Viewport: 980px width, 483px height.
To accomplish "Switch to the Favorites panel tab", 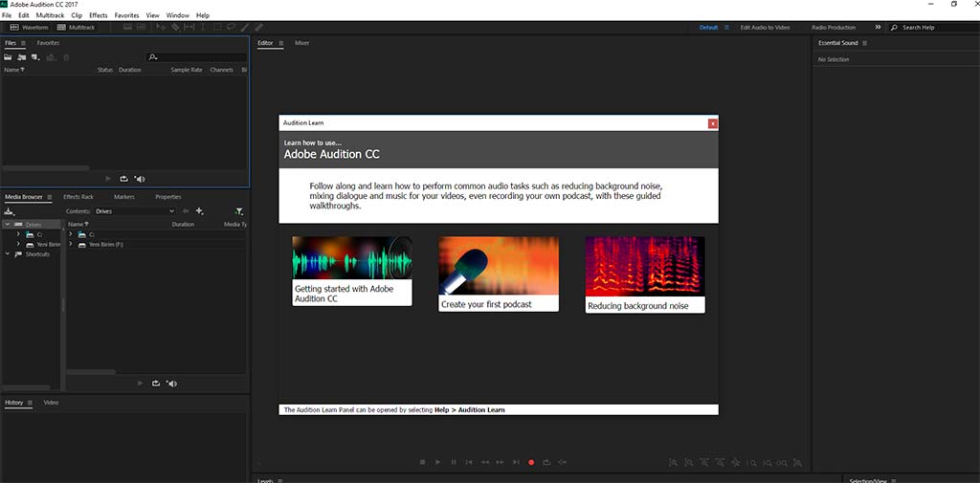I will click(x=48, y=43).
